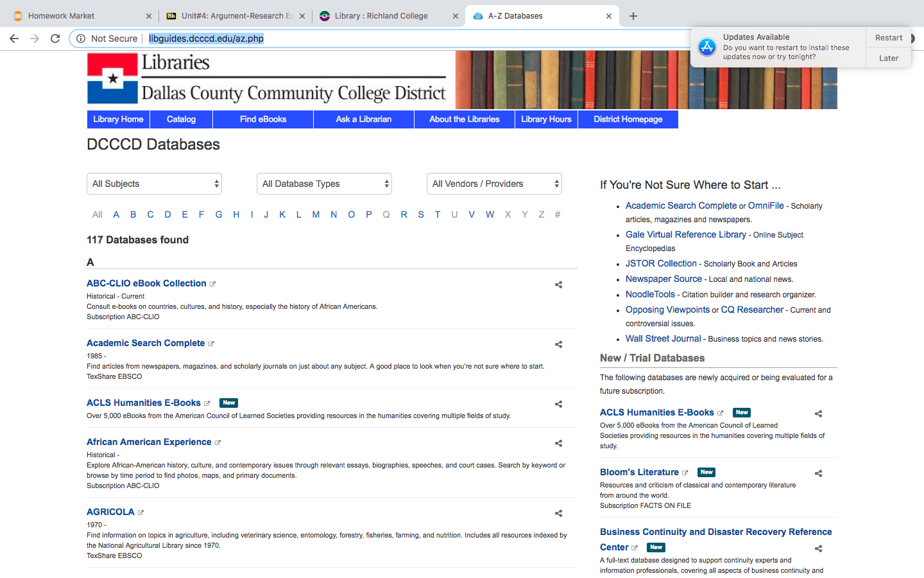Open the All Database Types dropdown
This screenshot has height=578, width=924.
click(x=324, y=184)
